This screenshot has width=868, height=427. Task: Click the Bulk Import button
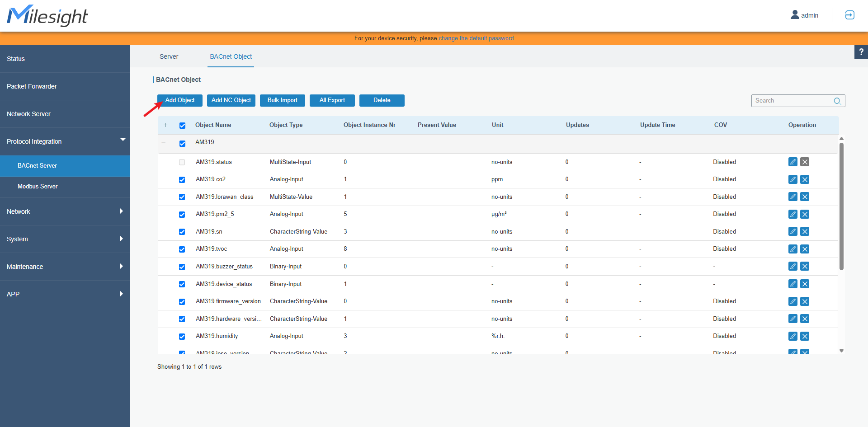click(283, 100)
